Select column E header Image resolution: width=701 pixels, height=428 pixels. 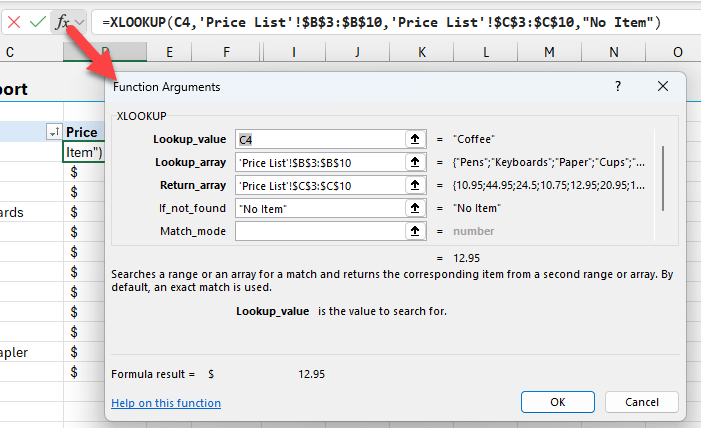pos(169,52)
